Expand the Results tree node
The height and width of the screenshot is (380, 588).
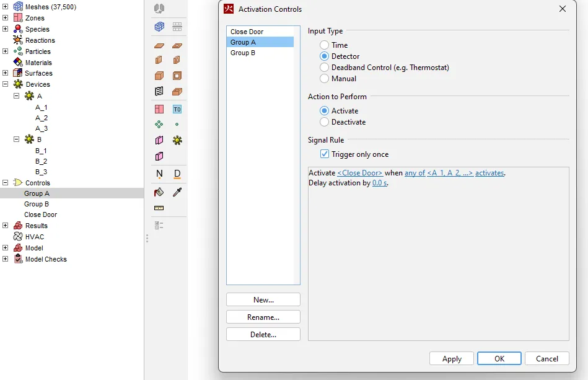[5, 226]
